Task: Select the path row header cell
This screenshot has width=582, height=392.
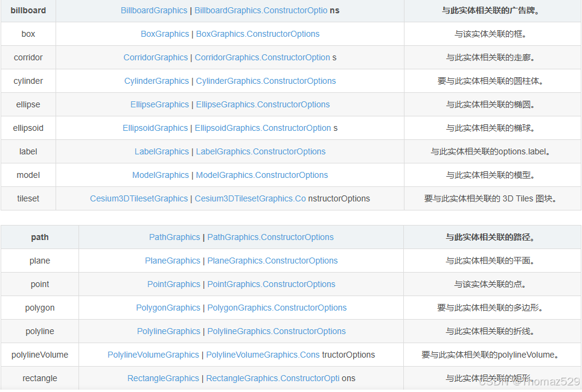Action: pos(39,237)
